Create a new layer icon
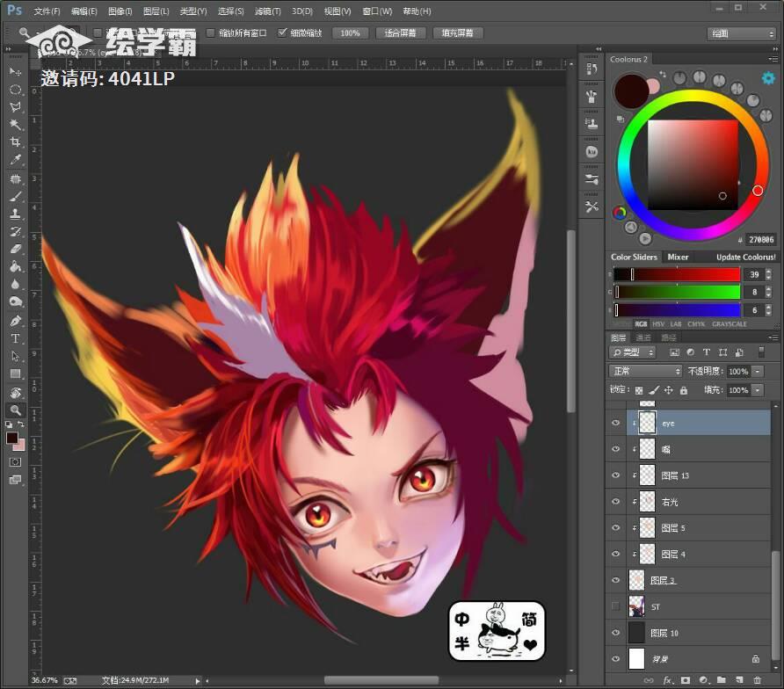Image resolution: width=784 pixels, height=689 pixels. pos(739,680)
